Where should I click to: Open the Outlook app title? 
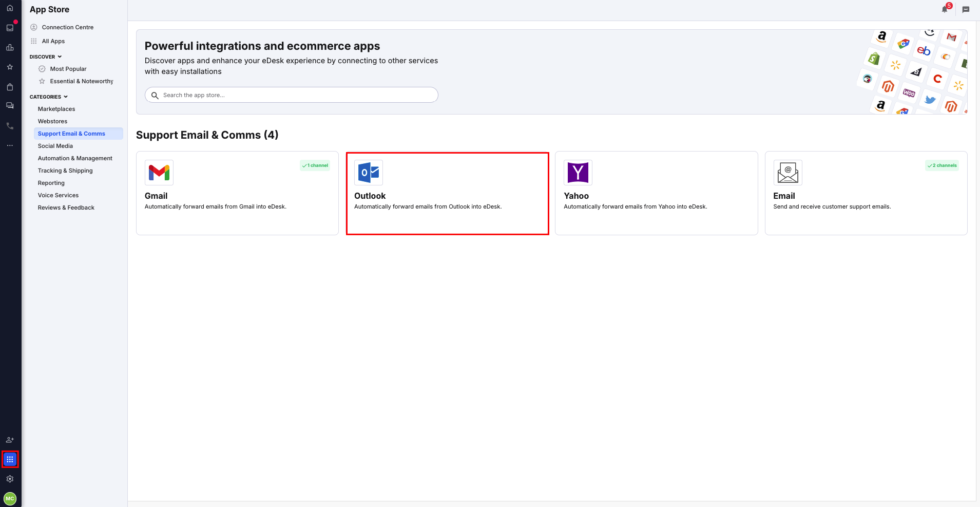point(370,196)
